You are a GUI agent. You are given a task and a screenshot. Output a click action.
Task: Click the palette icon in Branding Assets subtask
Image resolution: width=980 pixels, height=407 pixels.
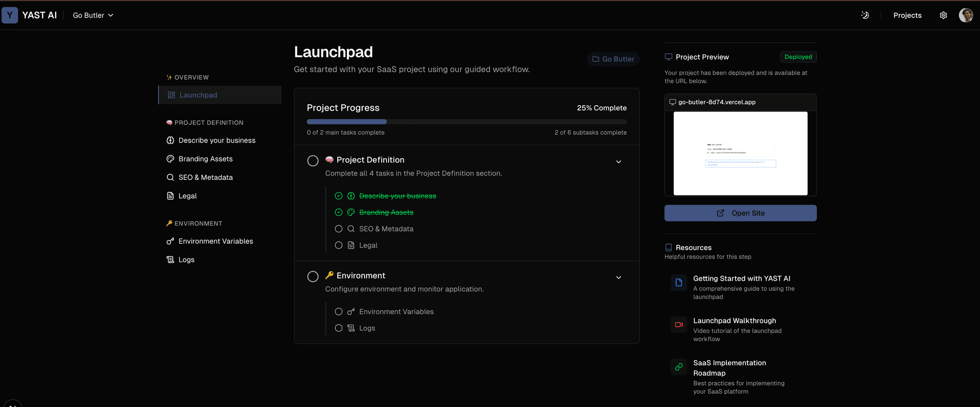(x=351, y=212)
